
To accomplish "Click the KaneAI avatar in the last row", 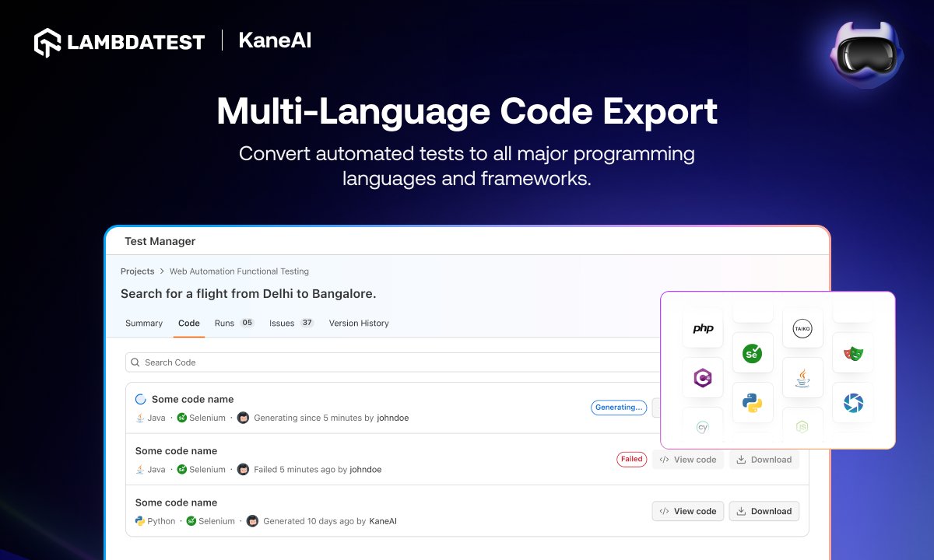I will [x=252, y=521].
